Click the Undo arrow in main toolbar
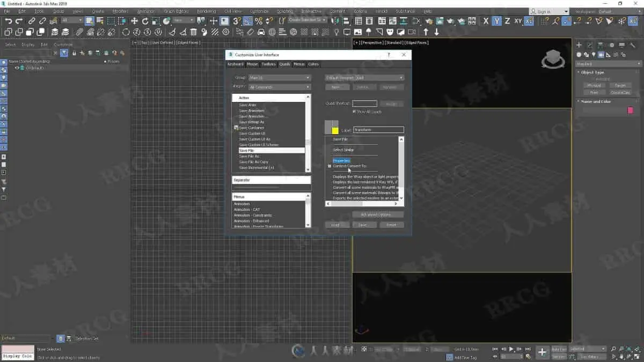 point(8,21)
